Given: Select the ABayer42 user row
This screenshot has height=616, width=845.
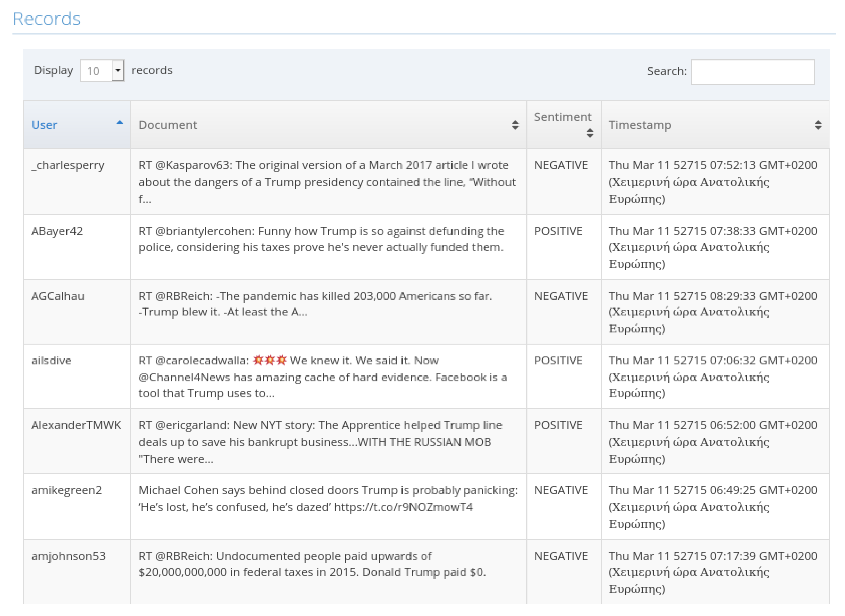Looking at the screenshot, I should point(426,247).
